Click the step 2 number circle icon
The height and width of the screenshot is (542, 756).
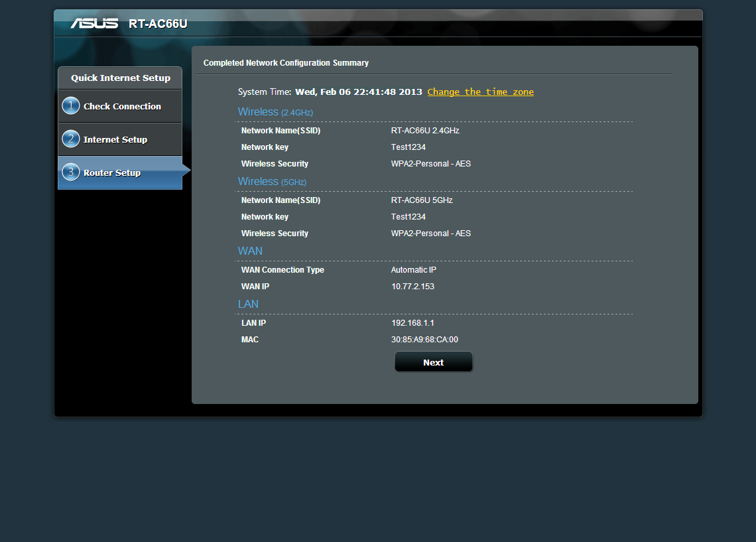coord(71,139)
